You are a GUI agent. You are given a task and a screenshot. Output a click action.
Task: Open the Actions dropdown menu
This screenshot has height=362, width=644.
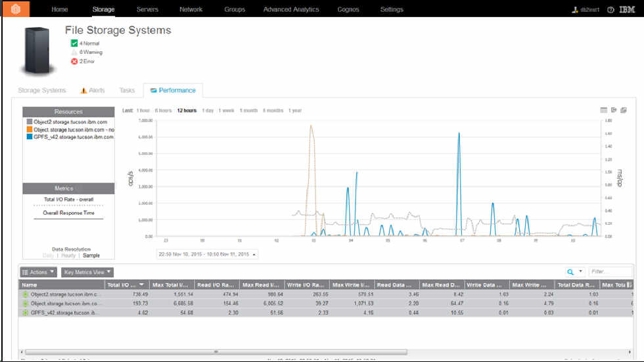click(x=39, y=272)
